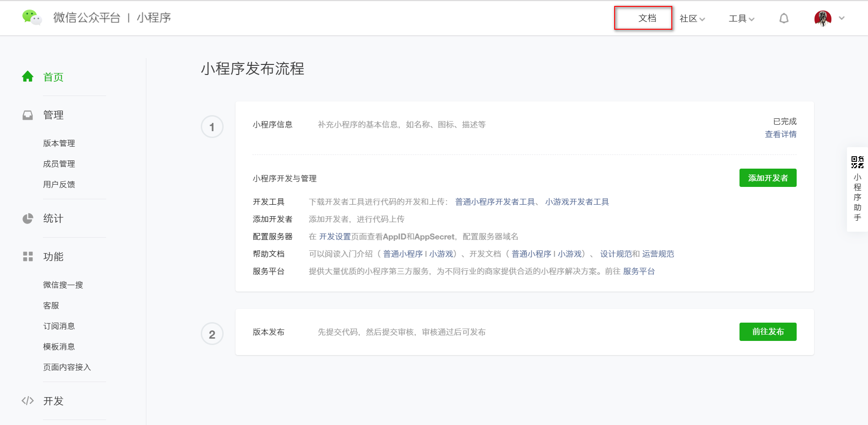Select 功能 section in sidebar
This screenshot has width=868, height=425.
(53, 257)
